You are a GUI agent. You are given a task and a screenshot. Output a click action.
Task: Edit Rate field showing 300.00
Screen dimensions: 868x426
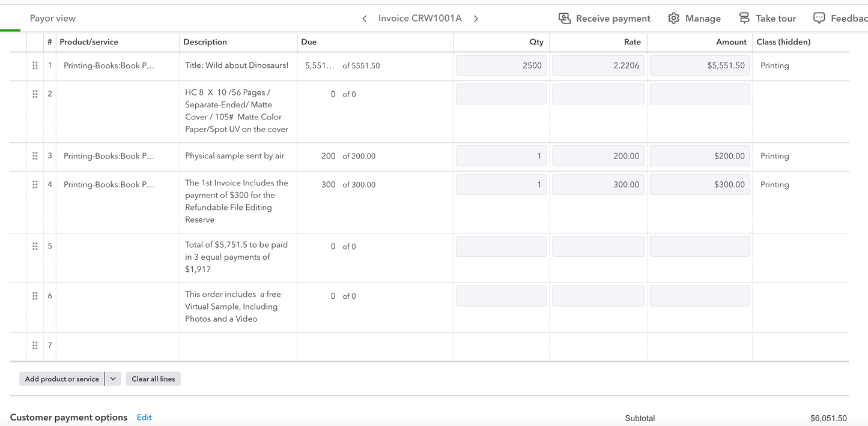pyautogui.click(x=598, y=185)
